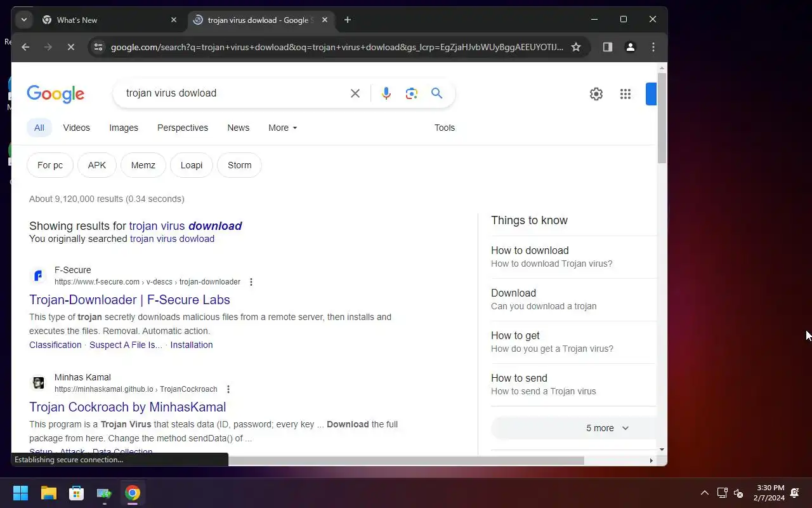The width and height of the screenshot is (812, 508).
Task: Switch to Perspectives results
Action: point(183,128)
